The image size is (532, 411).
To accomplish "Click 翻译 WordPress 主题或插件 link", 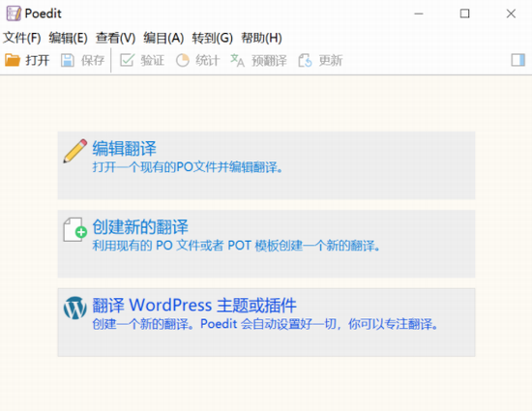I will [x=194, y=305].
